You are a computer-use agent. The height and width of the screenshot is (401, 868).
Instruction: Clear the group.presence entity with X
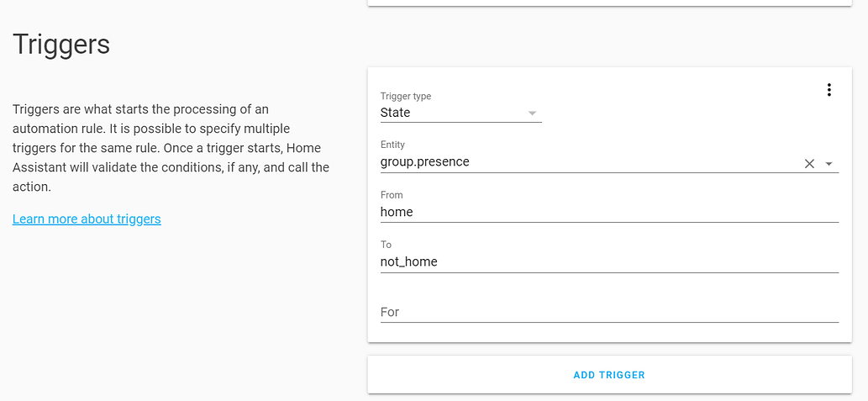[x=809, y=163]
